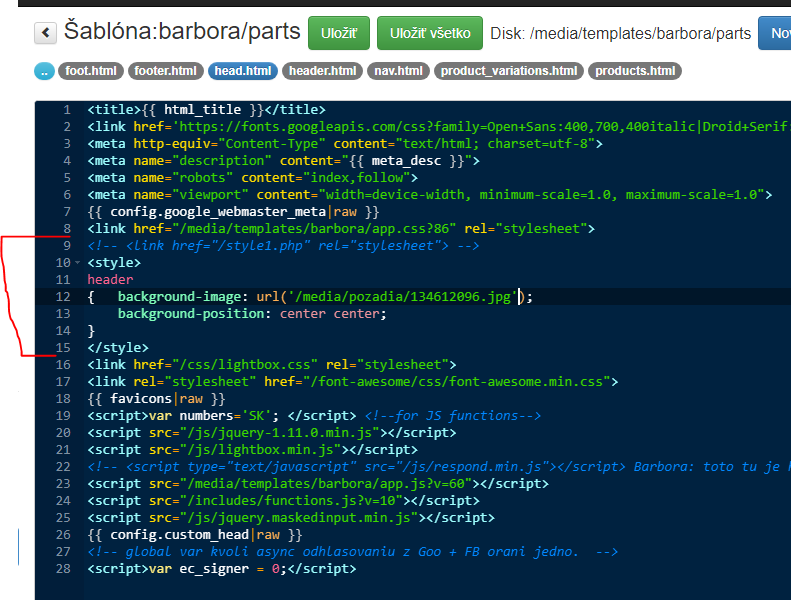791x600 pixels.
Task: Open the nav.html file tab
Action: point(398,71)
